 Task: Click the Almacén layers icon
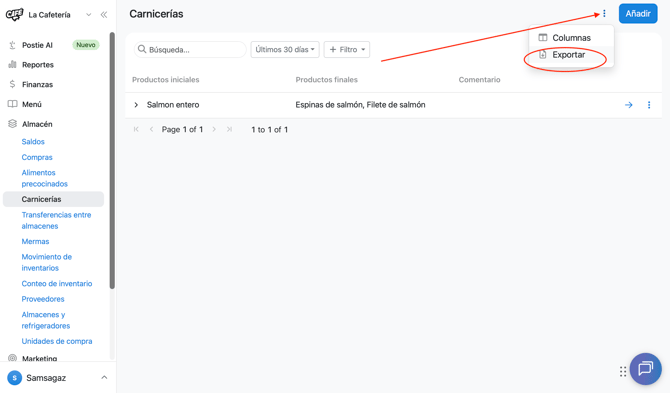click(x=12, y=124)
